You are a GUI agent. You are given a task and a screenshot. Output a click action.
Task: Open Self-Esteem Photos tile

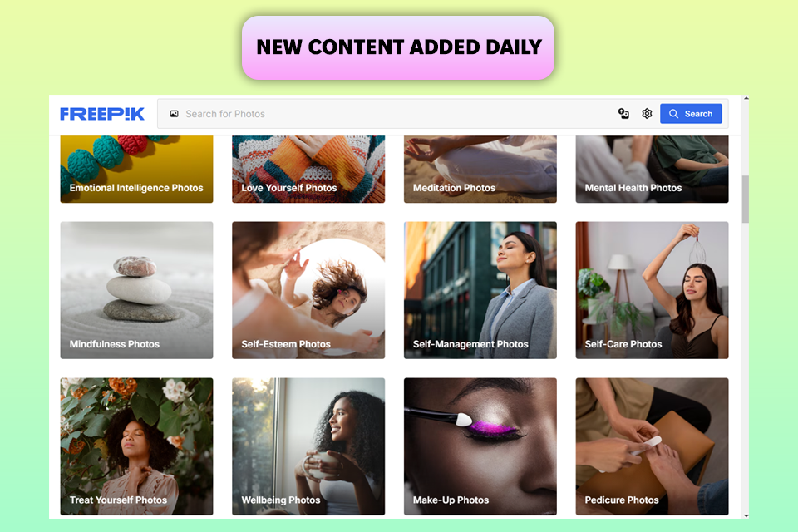[308, 290]
